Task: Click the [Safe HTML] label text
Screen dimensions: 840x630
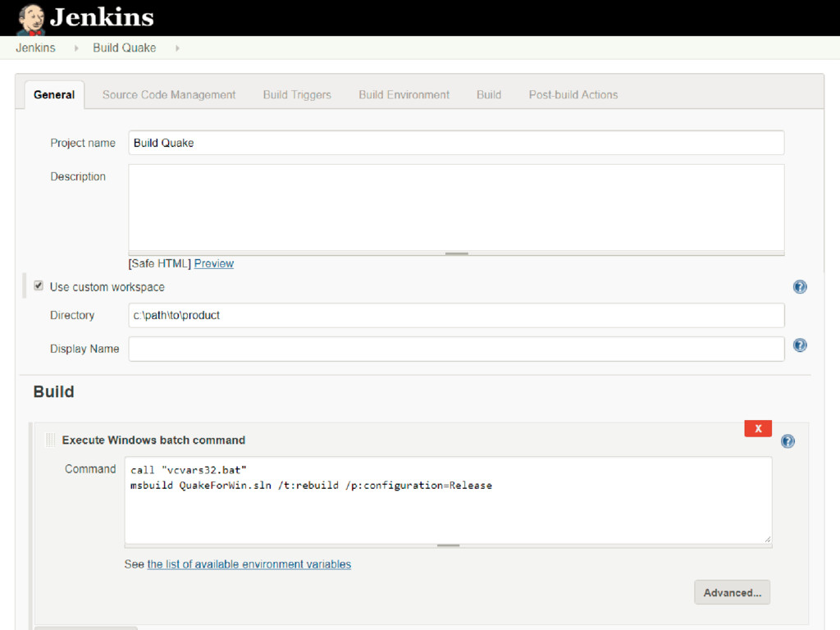Action: (160, 263)
